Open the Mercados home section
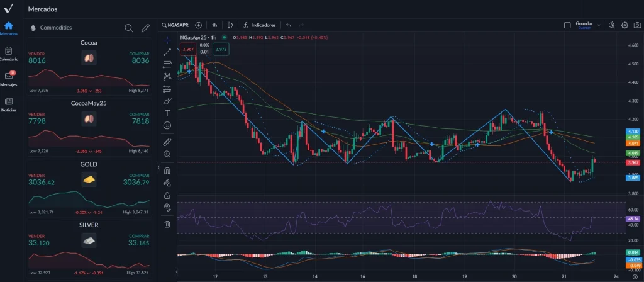 coord(9,28)
